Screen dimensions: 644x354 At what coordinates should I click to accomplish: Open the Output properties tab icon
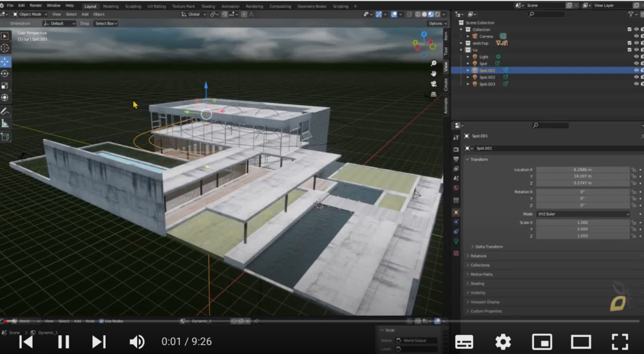click(x=456, y=159)
